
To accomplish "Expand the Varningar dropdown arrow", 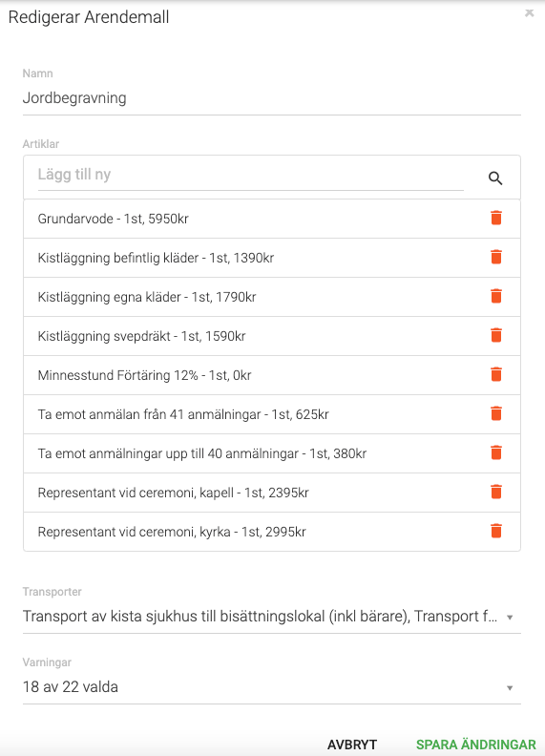I will click(510, 688).
